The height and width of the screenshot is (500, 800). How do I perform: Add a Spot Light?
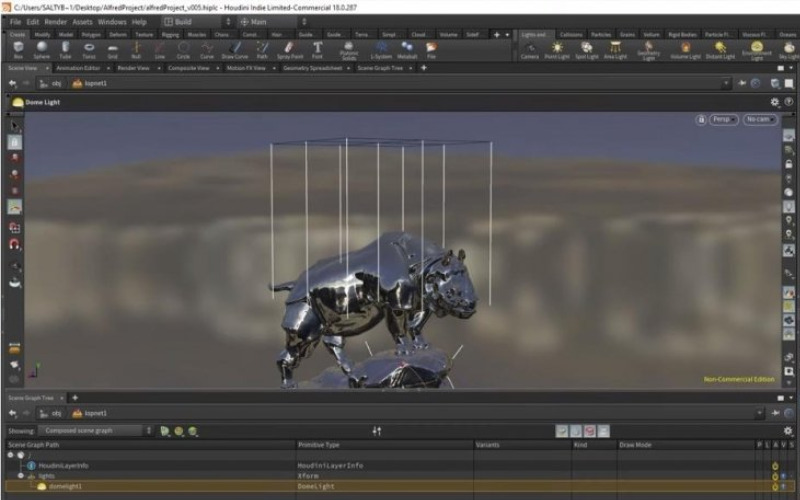(587, 50)
